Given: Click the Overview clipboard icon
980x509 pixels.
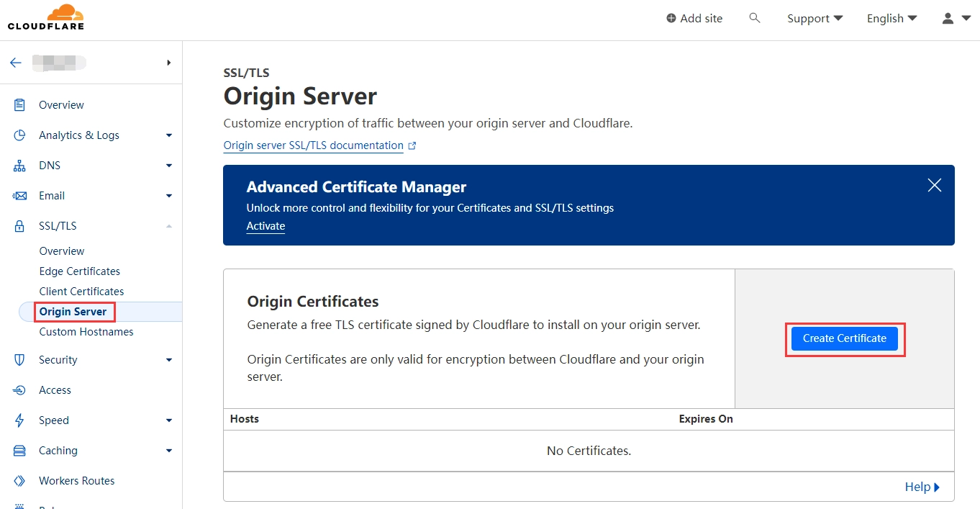Looking at the screenshot, I should pyautogui.click(x=20, y=105).
